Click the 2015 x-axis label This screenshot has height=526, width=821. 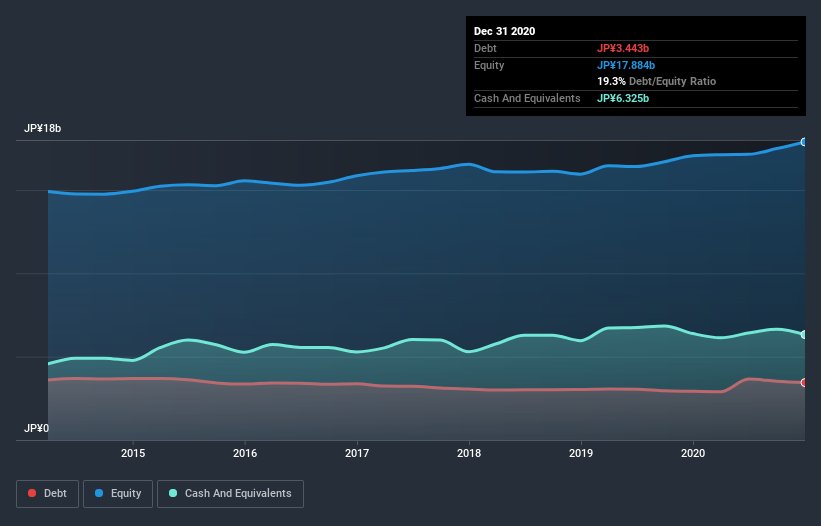(133, 453)
